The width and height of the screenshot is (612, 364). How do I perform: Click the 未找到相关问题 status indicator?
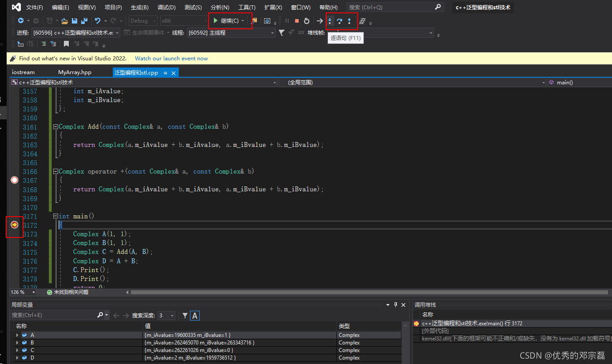click(x=67, y=292)
